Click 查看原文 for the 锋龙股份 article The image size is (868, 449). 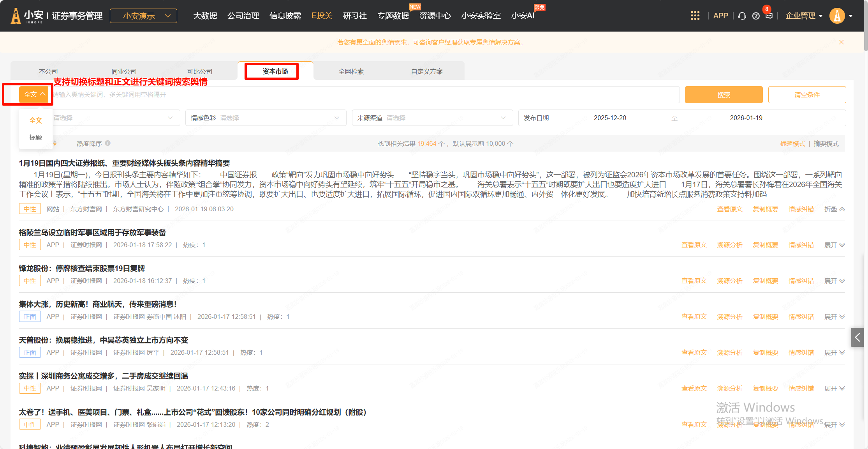(694, 281)
